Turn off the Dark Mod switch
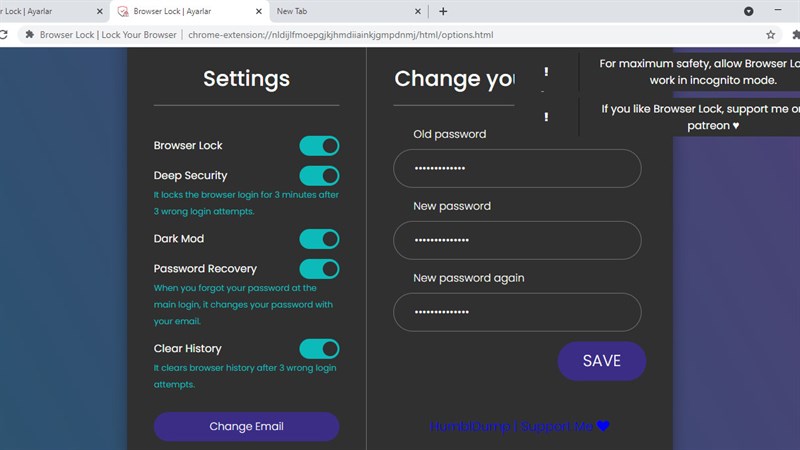This screenshot has width=800, height=450. (x=319, y=239)
